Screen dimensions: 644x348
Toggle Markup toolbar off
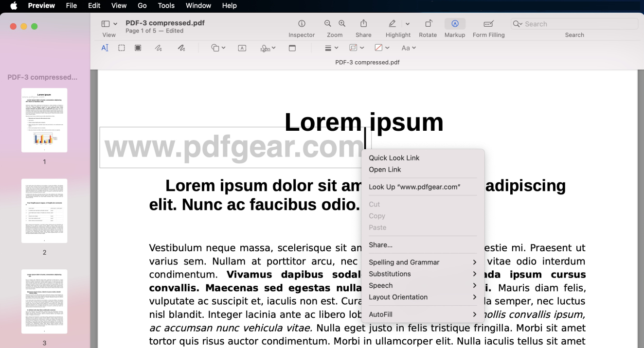[x=455, y=27]
